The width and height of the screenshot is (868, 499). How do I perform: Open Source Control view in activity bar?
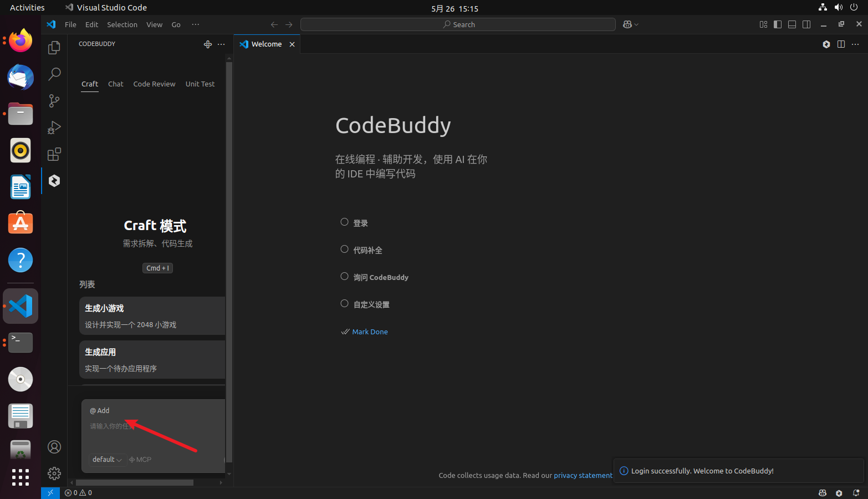[x=54, y=100]
